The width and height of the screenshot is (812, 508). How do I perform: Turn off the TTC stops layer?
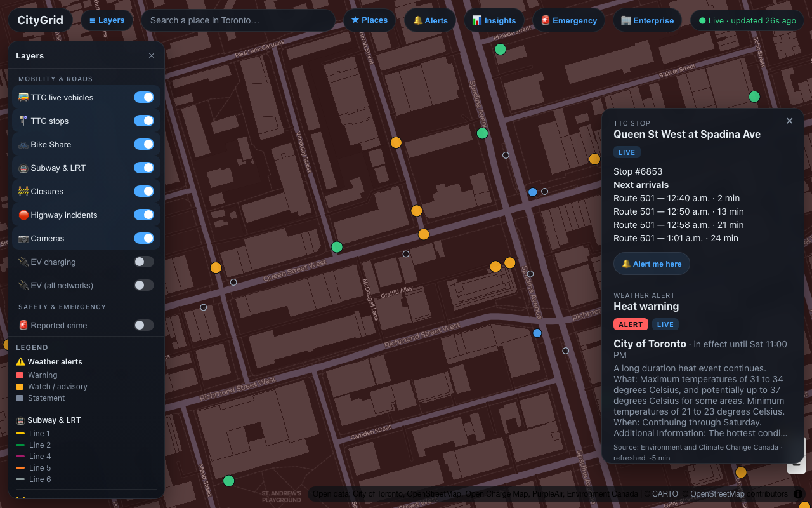pyautogui.click(x=144, y=121)
